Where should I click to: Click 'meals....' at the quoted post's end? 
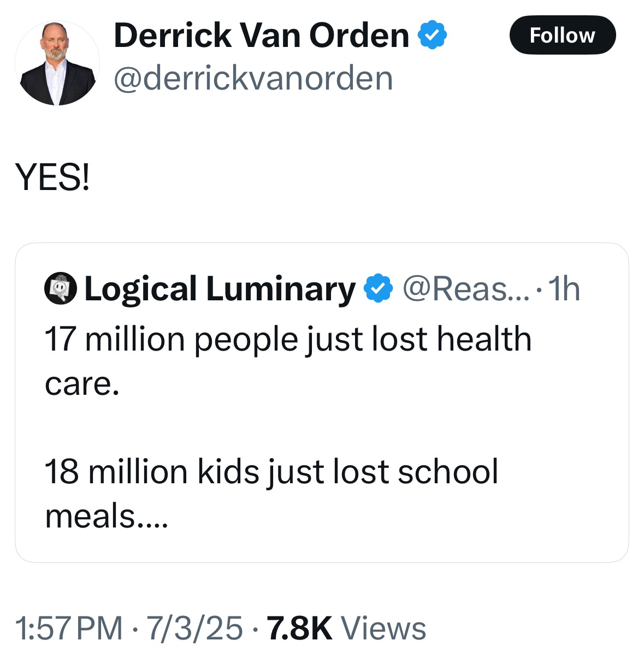(107, 516)
